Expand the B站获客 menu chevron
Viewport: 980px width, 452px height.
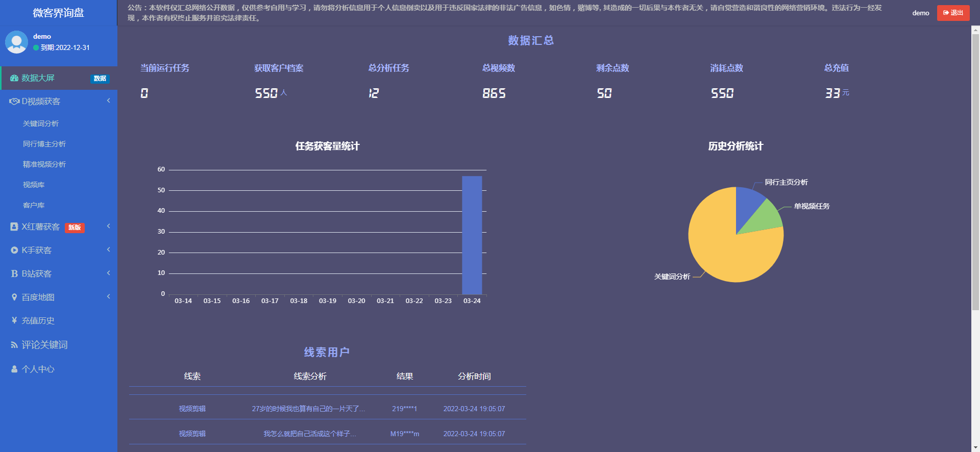108,273
